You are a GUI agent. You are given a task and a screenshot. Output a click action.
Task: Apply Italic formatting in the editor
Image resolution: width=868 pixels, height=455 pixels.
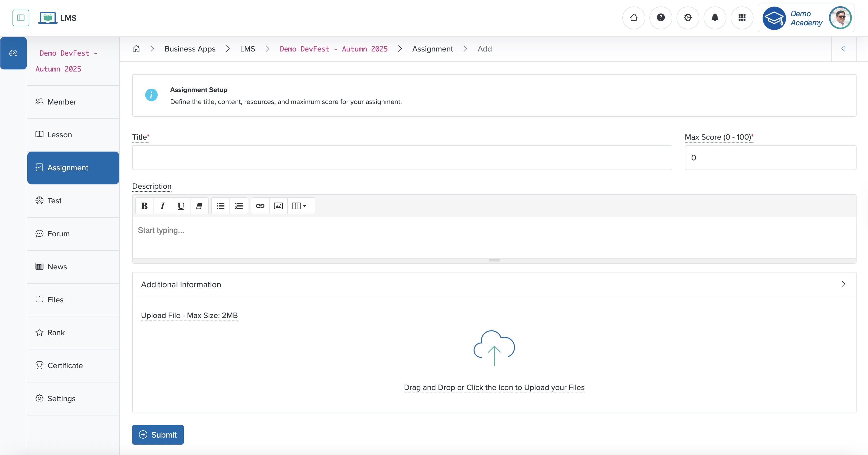pyautogui.click(x=162, y=206)
